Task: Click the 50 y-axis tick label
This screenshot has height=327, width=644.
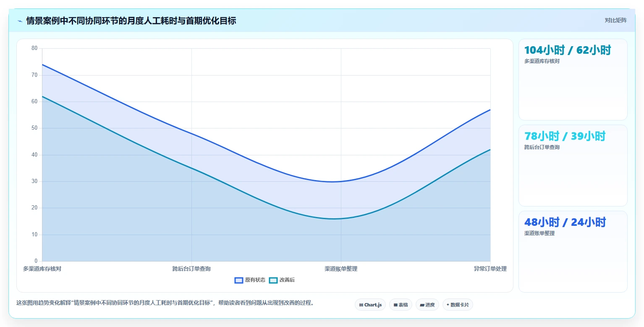Action: point(34,128)
